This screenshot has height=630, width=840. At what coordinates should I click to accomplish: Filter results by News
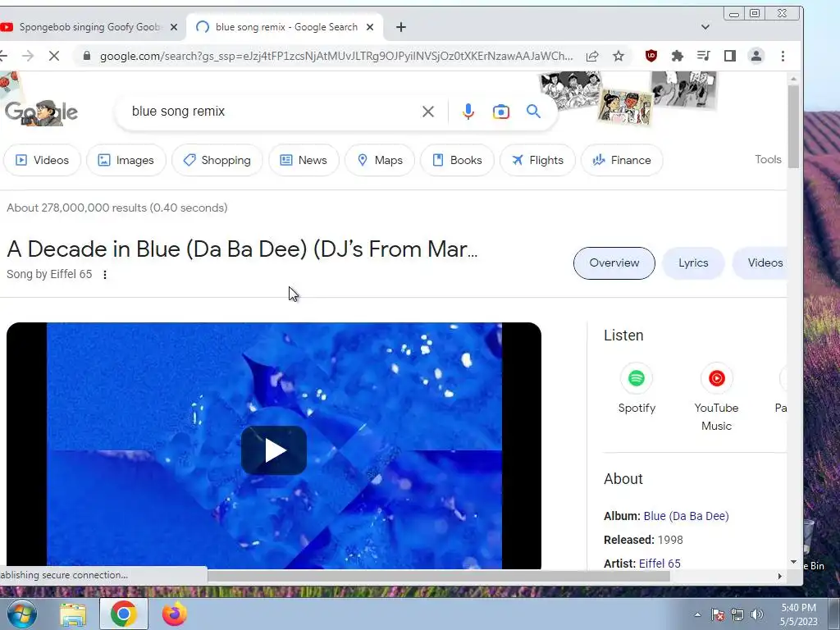tap(304, 160)
